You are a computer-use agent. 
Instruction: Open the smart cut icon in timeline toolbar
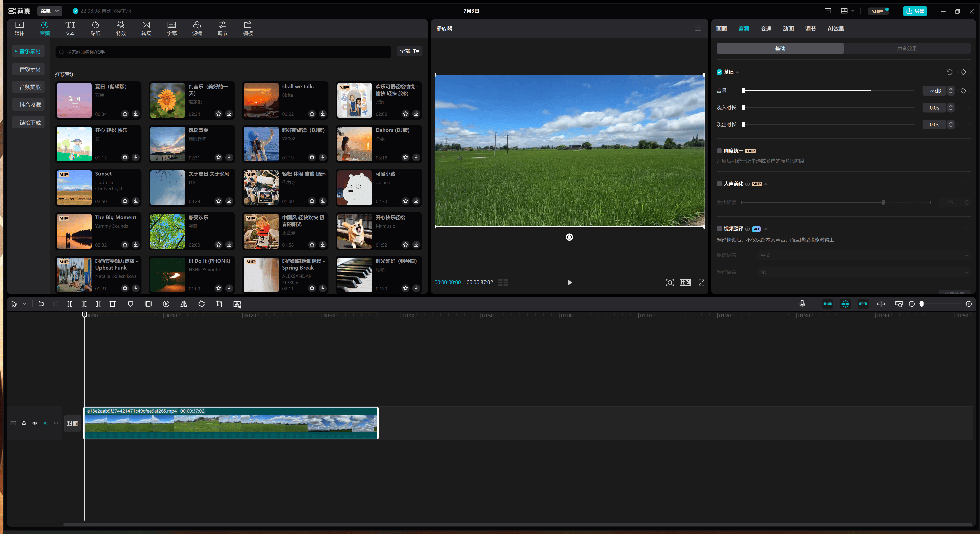coord(237,304)
